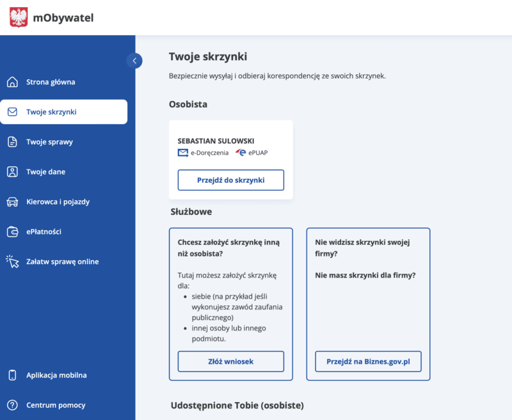Click the car icon for Kierowca i pojazdy
The image size is (512, 420).
click(12, 202)
